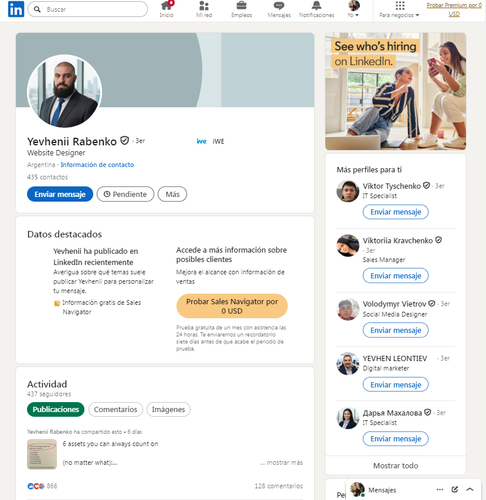Open the Más options button
486x500 pixels.
click(x=172, y=194)
